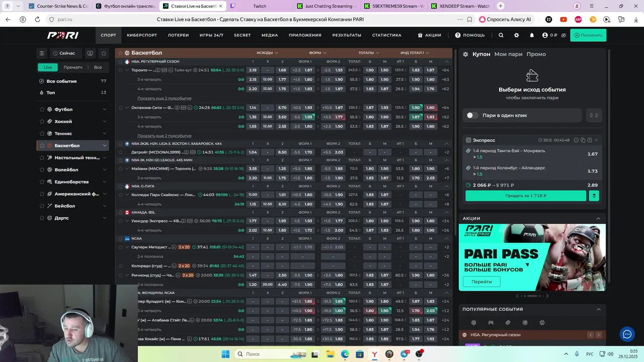Open the live chat support bubble

click(x=627, y=334)
